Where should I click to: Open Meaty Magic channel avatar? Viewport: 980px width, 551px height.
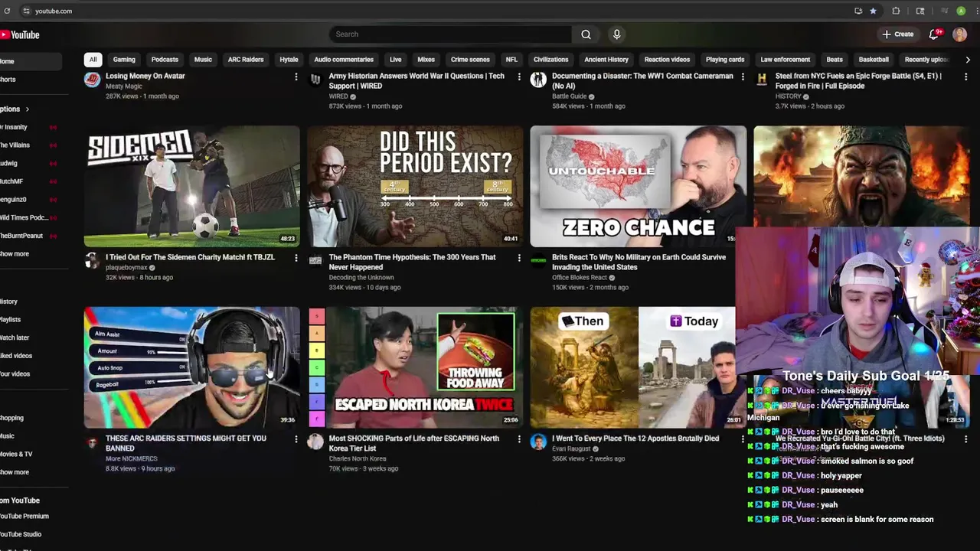(92, 79)
